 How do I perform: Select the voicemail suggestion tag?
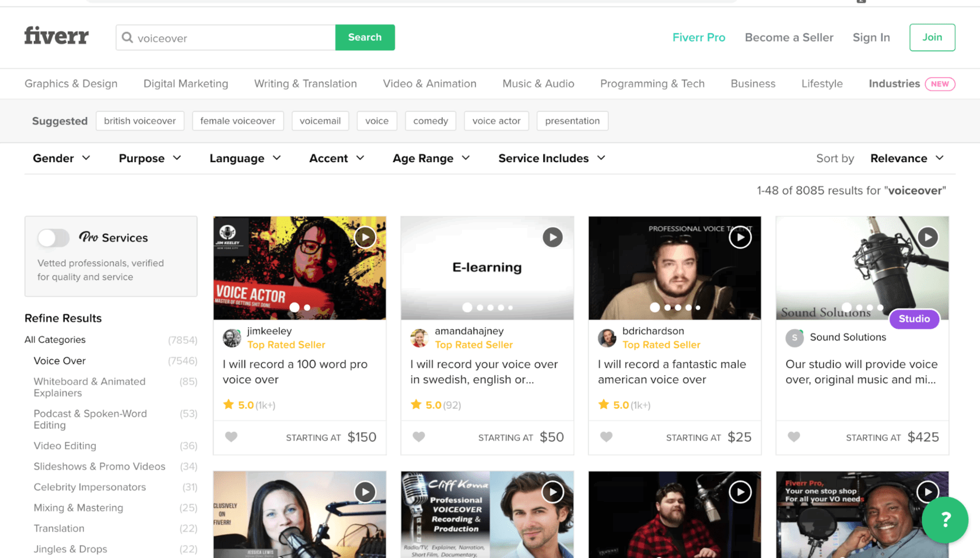[320, 121]
